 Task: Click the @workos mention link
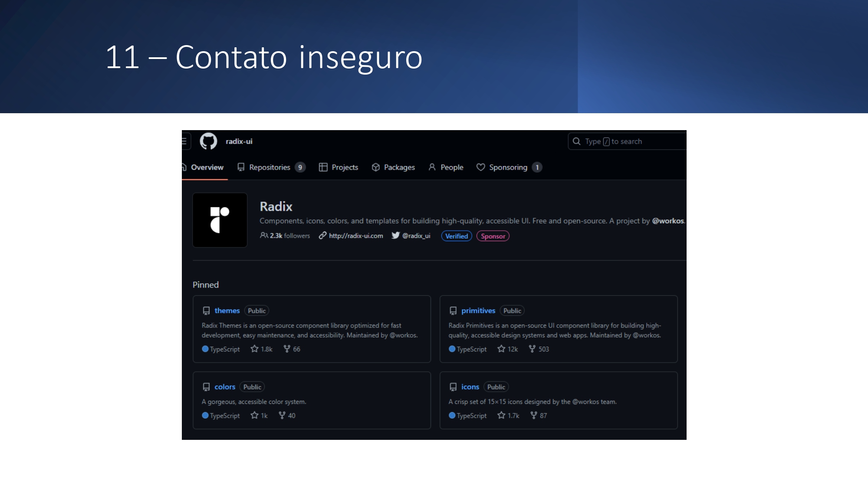[667, 221]
